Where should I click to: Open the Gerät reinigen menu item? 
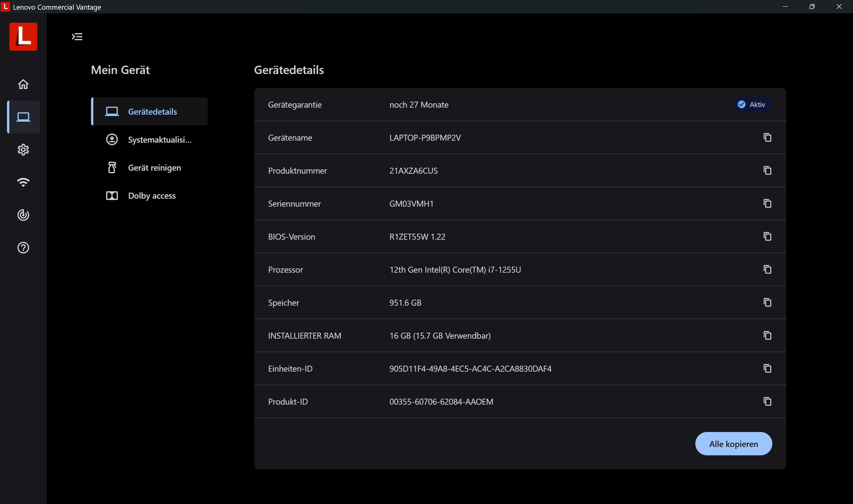[x=149, y=168]
